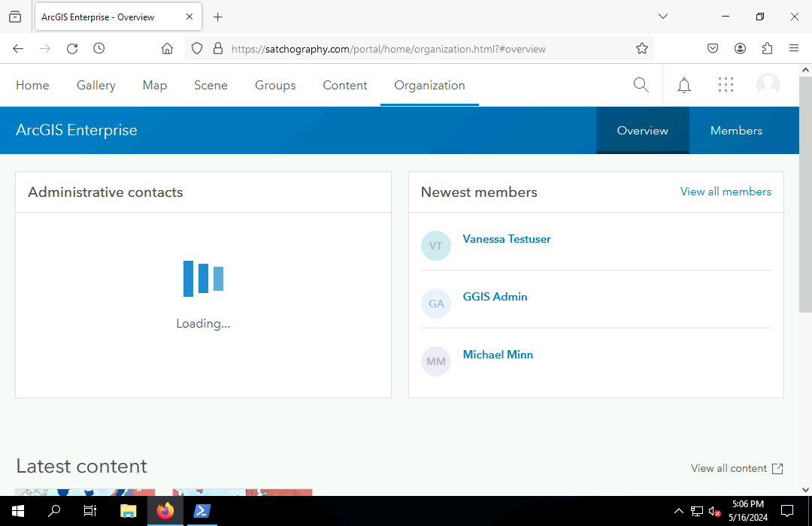This screenshot has width=812, height=526.
Task: Open the Gallery navigation item
Action: click(96, 86)
